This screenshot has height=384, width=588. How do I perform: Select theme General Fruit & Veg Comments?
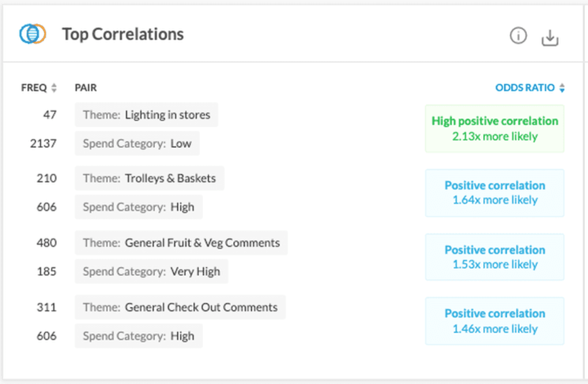point(181,243)
